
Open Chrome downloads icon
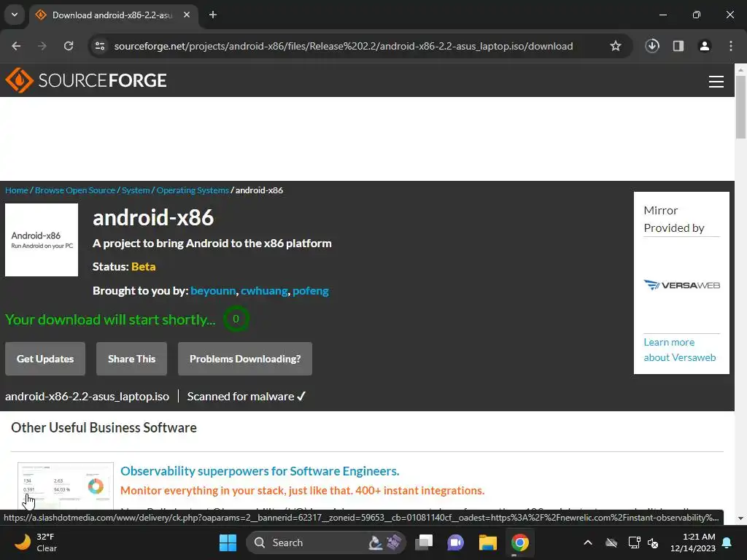click(652, 46)
